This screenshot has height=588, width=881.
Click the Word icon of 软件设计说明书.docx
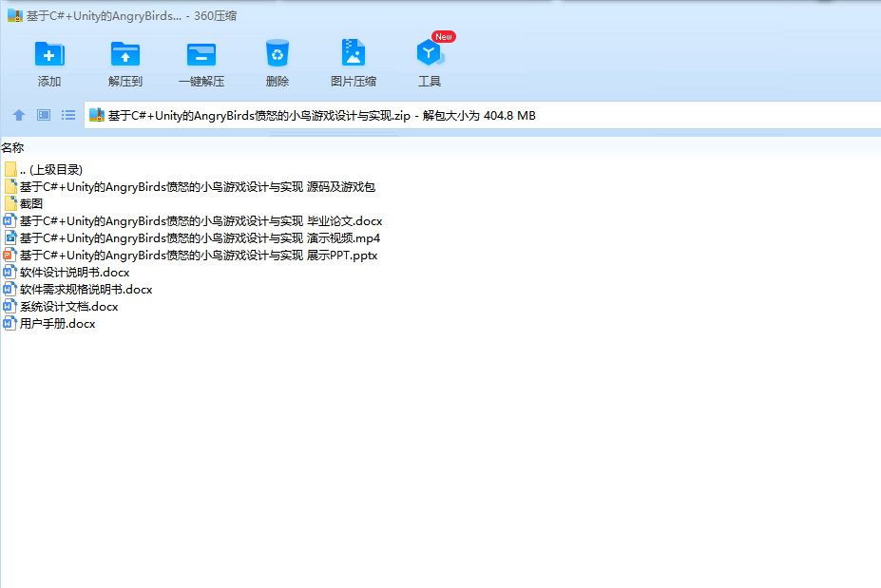[x=10, y=273]
